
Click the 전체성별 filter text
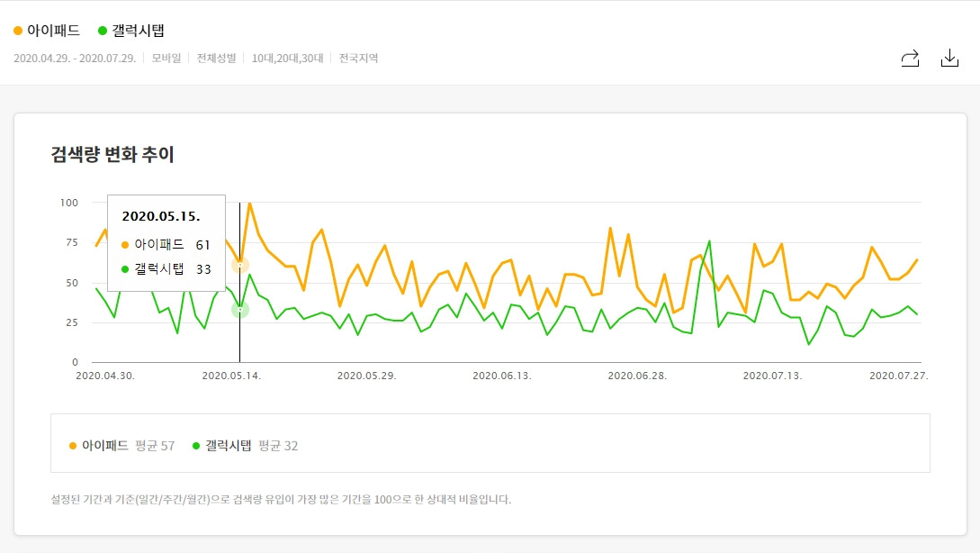pyautogui.click(x=216, y=59)
